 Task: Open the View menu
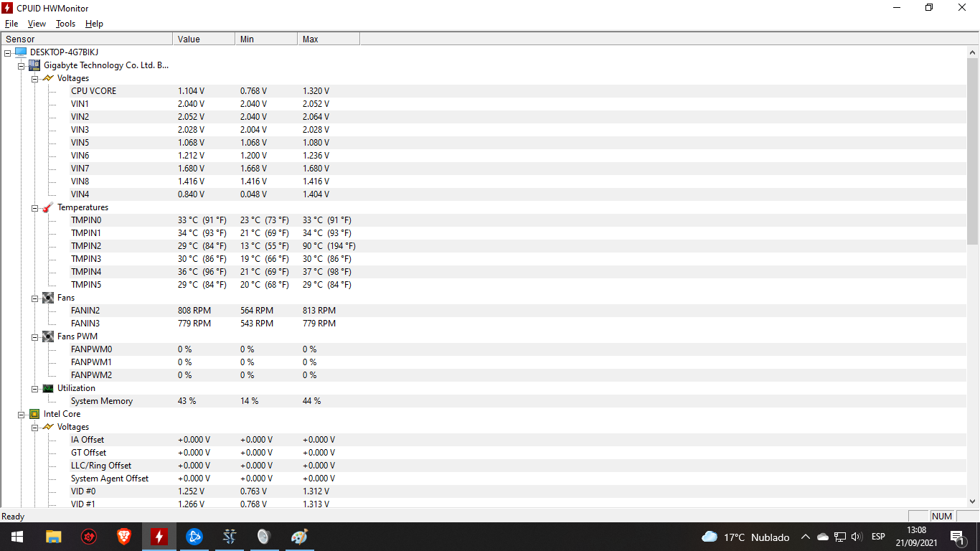37,24
